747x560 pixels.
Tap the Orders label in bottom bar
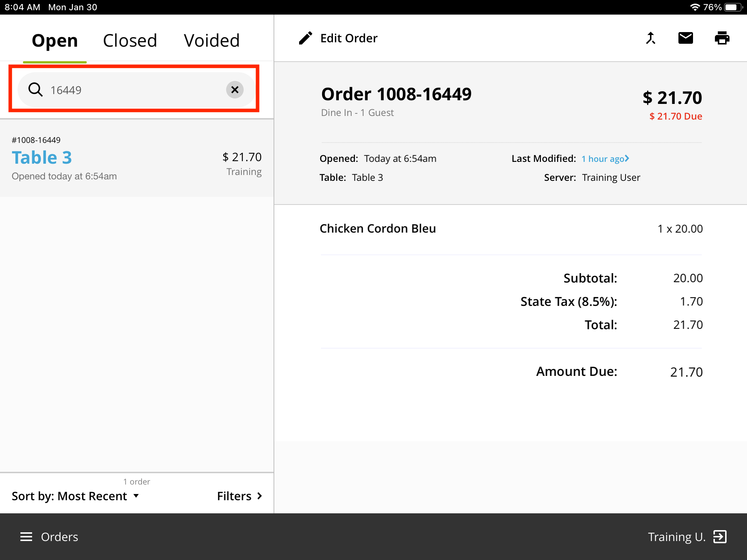[x=59, y=536]
